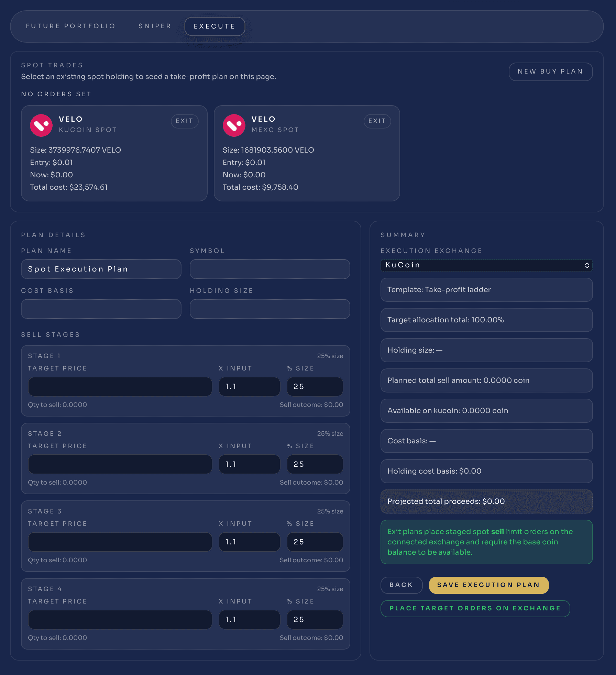Viewport: 616px width, 675px height.
Task: Select the Execute tab
Action: [214, 26]
